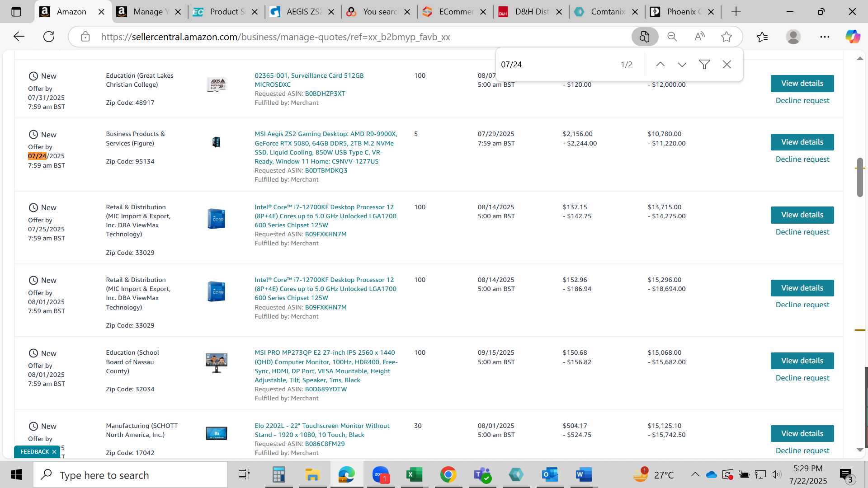868x488 pixels.
Task: Open the favorites list icon
Action: pyautogui.click(x=762, y=37)
